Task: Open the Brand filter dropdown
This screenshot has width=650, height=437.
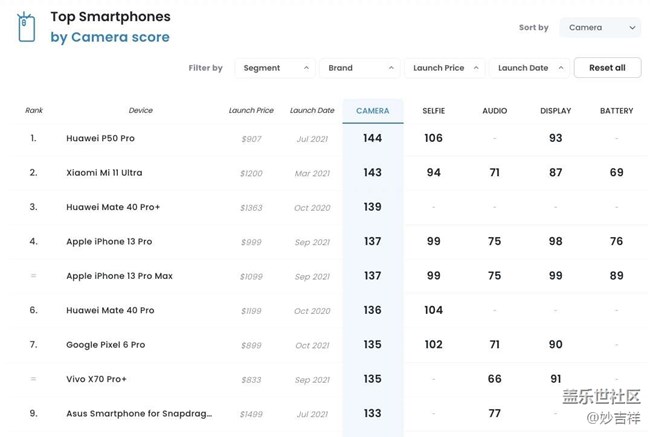Action: pos(360,68)
